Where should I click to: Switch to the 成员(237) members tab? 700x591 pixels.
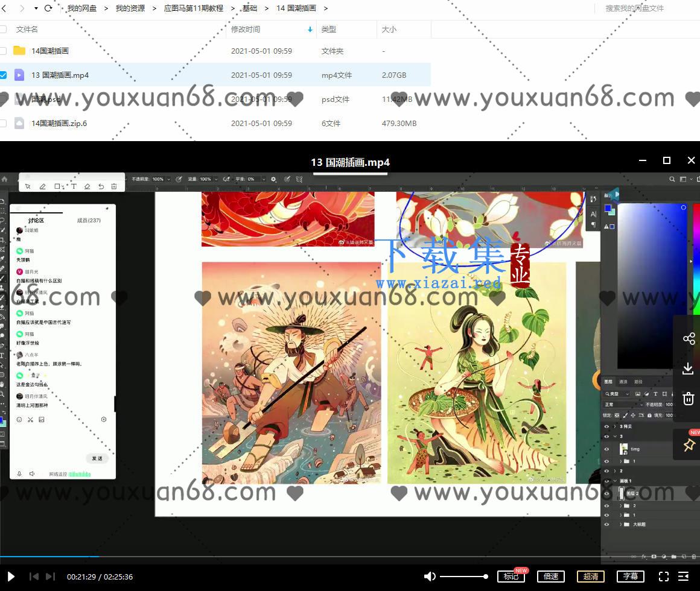click(89, 220)
